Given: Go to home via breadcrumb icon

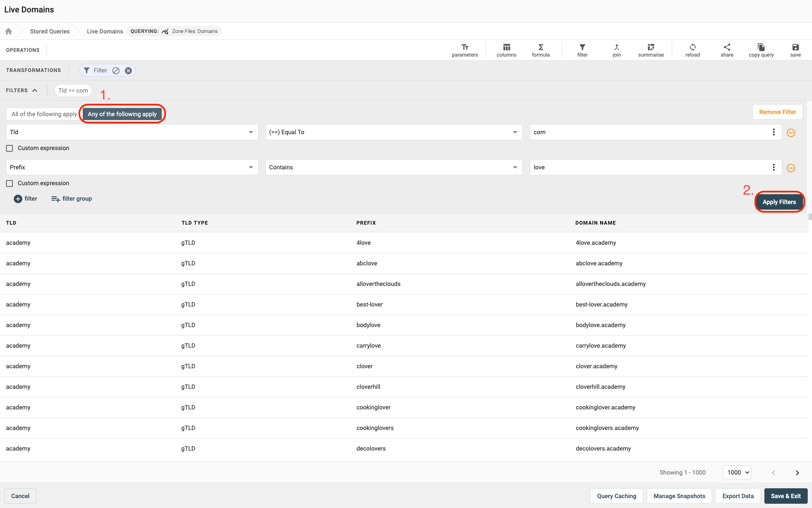Looking at the screenshot, I should coord(9,31).
